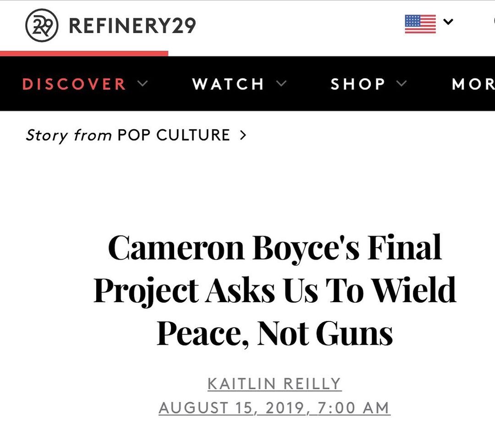Click the partially visible icon beside the flag dropdown
The image size is (495, 448).
(493, 21)
